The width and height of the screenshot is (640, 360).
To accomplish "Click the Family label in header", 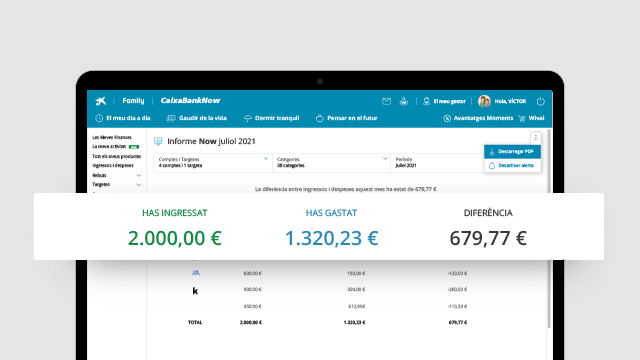I will pos(133,101).
